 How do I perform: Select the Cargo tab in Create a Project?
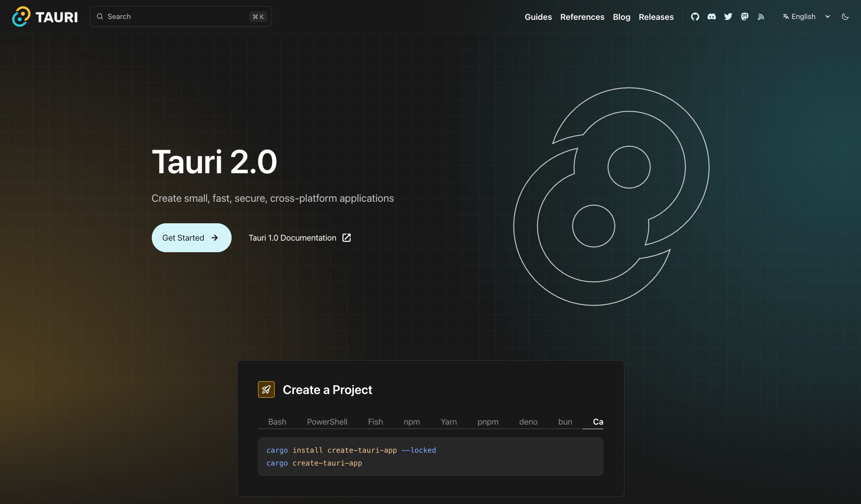coord(598,422)
